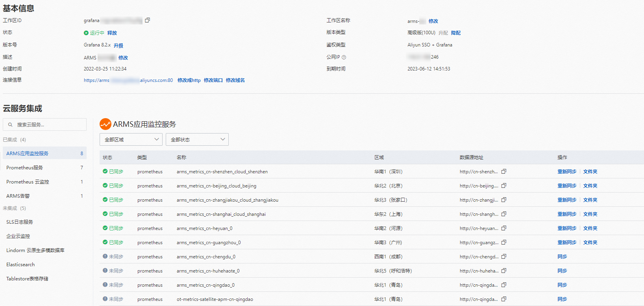Click the 数据源地址 column header
Screen dimensions: 644x306
point(472,157)
